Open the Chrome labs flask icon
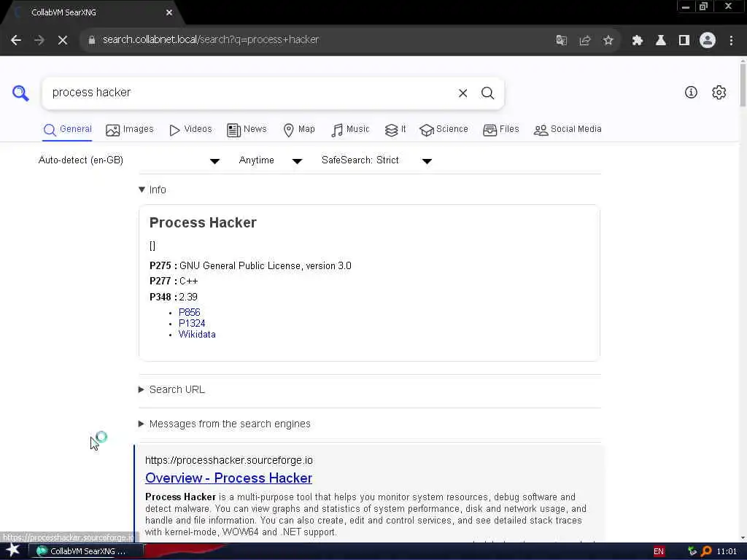Image resolution: width=747 pixels, height=560 pixels. coord(661,40)
